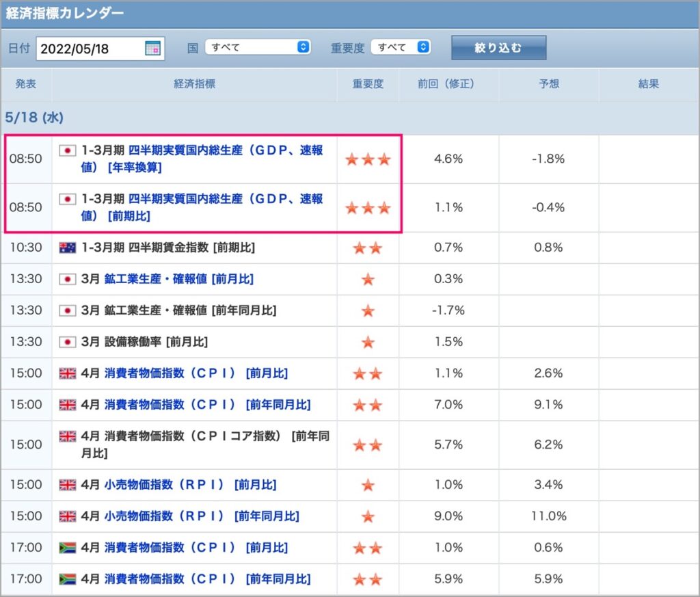Click Japan flag beside GDP 年率換算 row
The width and height of the screenshot is (700, 597).
(68, 150)
